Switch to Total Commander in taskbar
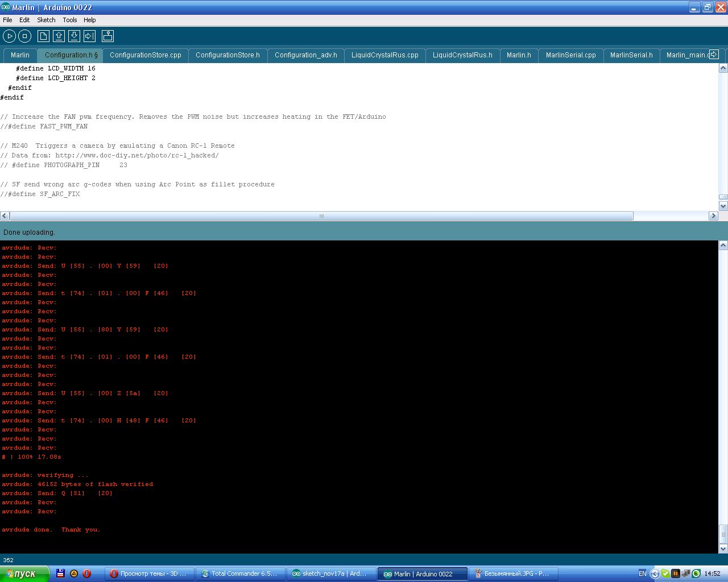This screenshot has width=728, height=582. (239, 573)
